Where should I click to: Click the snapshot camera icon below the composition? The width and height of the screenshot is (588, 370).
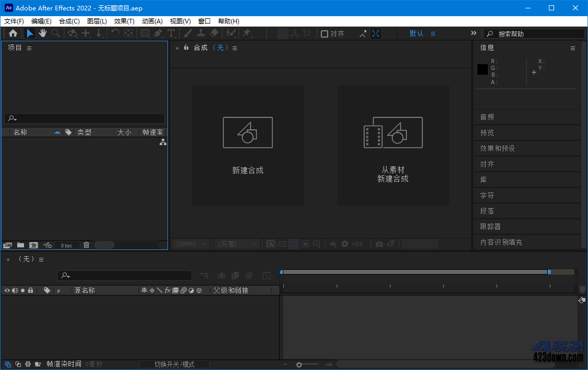click(379, 244)
